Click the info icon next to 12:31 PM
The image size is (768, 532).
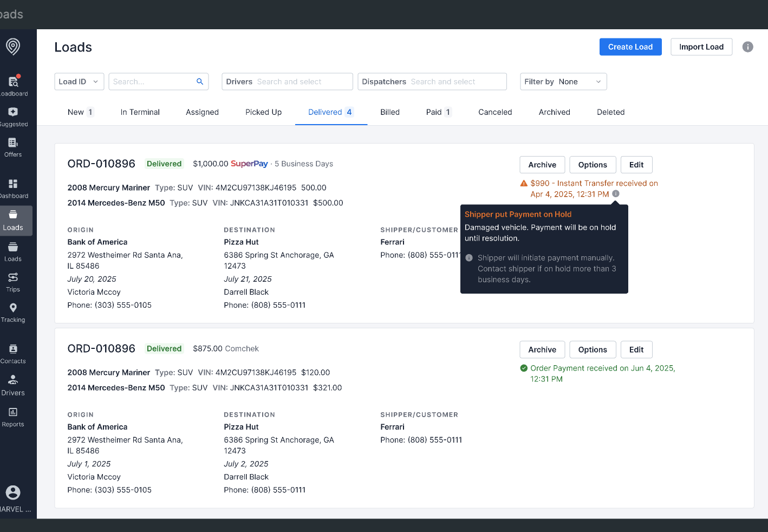616,194
